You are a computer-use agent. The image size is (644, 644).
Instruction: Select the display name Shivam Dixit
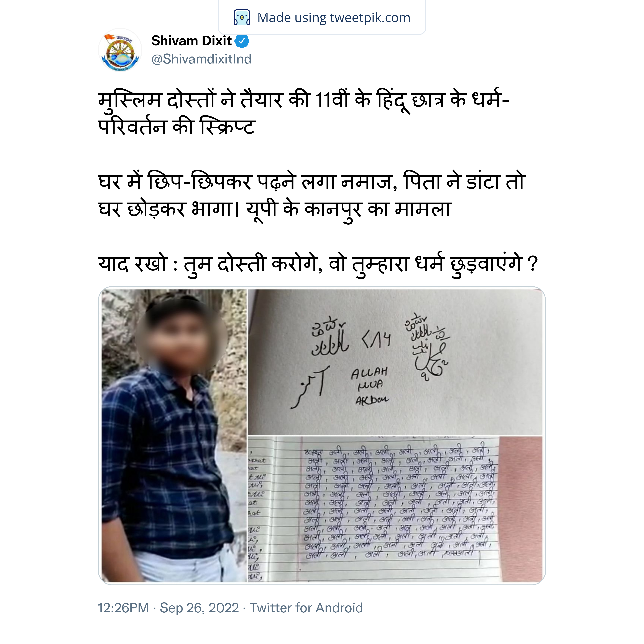click(191, 41)
